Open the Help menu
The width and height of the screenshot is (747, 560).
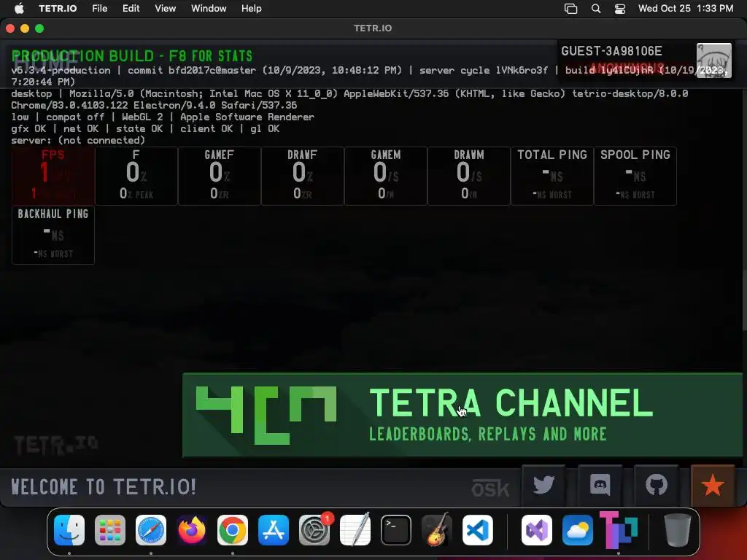click(x=252, y=8)
